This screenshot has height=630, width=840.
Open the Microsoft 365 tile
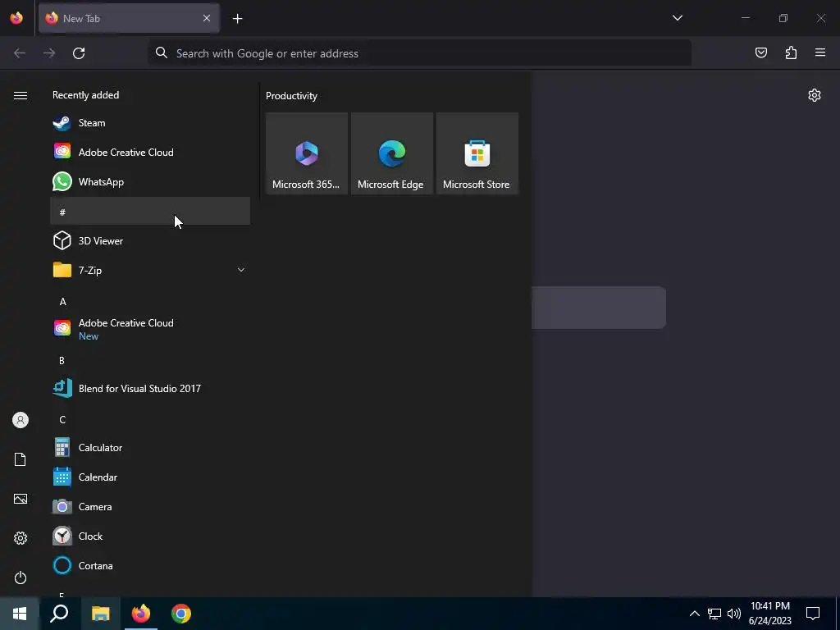click(x=307, y=153)
